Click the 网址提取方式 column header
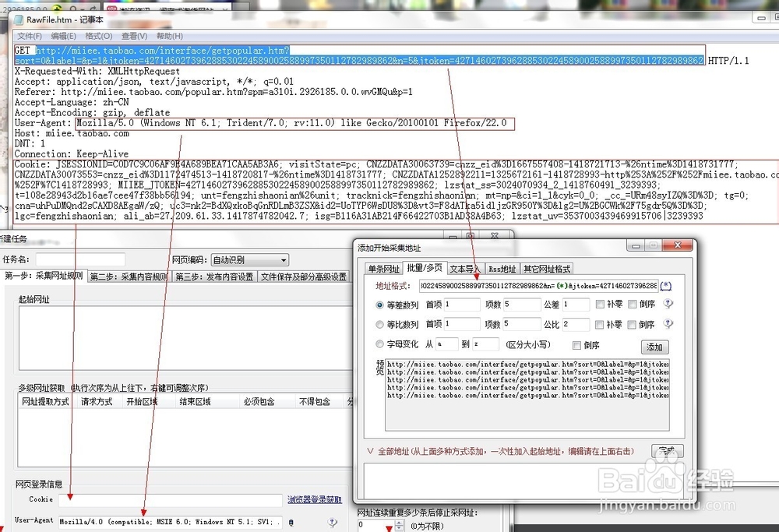Image resolution: width=779 pixels, height=532 pixels. point(45,401)
